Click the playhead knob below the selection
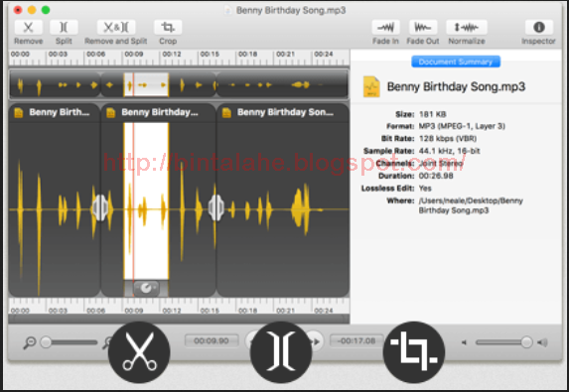The width and height of the screenshot is (569, 392). pos(146,288)
